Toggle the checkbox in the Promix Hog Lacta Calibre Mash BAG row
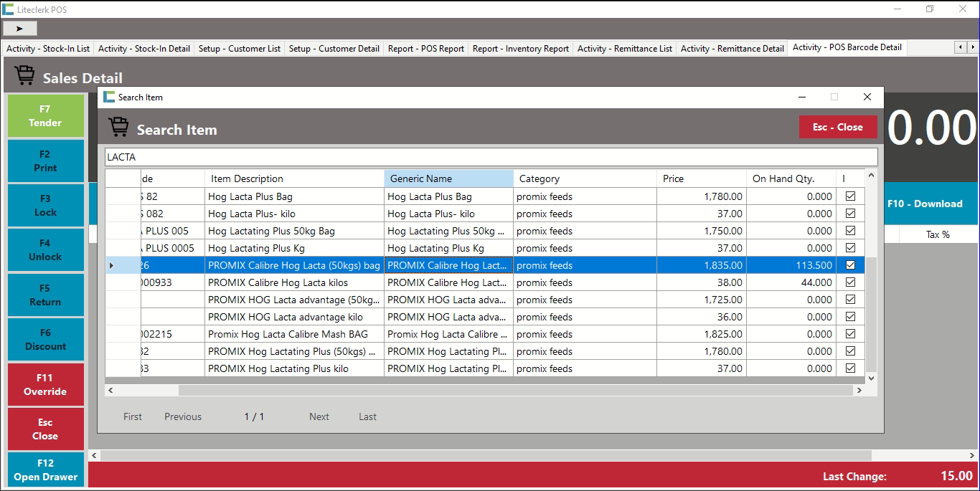The image size is (980, 491). coord(850,333)
